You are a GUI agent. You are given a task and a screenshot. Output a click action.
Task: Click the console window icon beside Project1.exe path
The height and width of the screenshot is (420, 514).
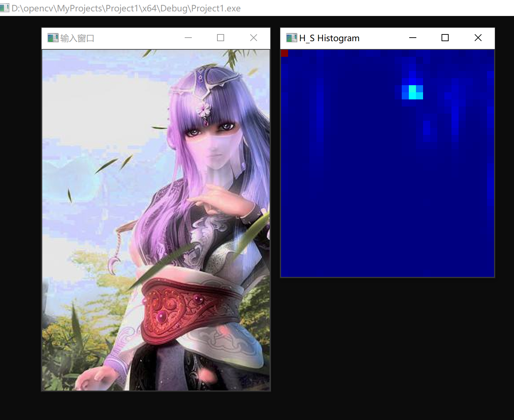click(x=5, y=8)
